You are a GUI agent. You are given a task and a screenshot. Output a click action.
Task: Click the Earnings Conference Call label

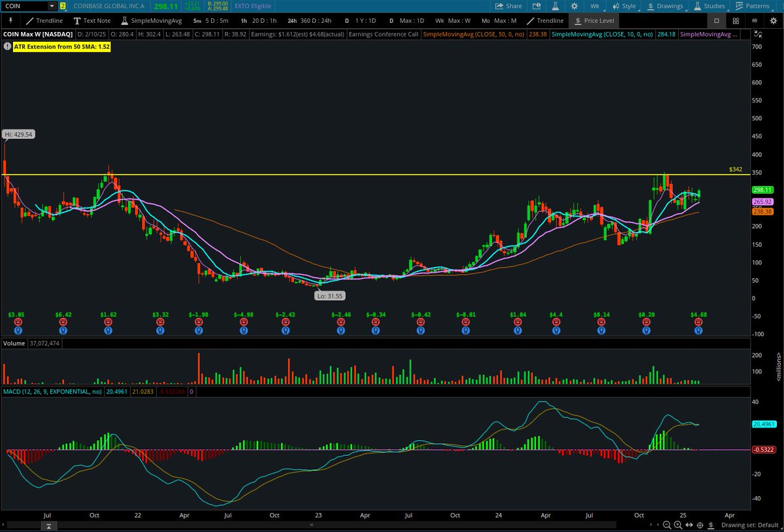click(384, 34)
